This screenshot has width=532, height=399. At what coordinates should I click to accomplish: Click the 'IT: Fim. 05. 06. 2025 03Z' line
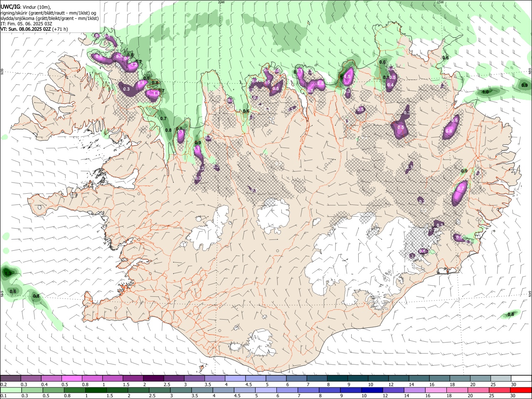tap(26, 24)
